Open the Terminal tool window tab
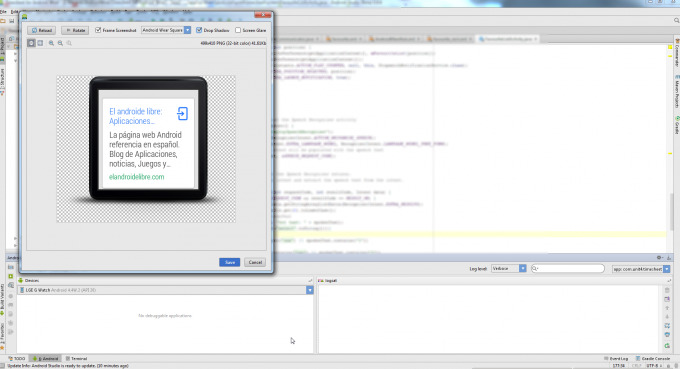This screenshot has height=369, width=680. click(76, 359)
